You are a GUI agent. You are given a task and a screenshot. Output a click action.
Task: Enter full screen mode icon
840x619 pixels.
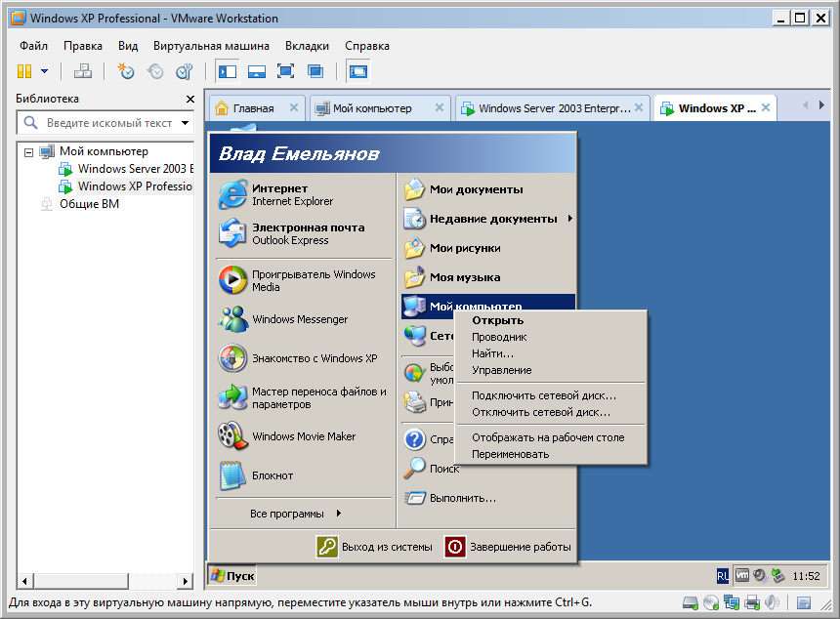pyautogui.click(x=285, y=71)
